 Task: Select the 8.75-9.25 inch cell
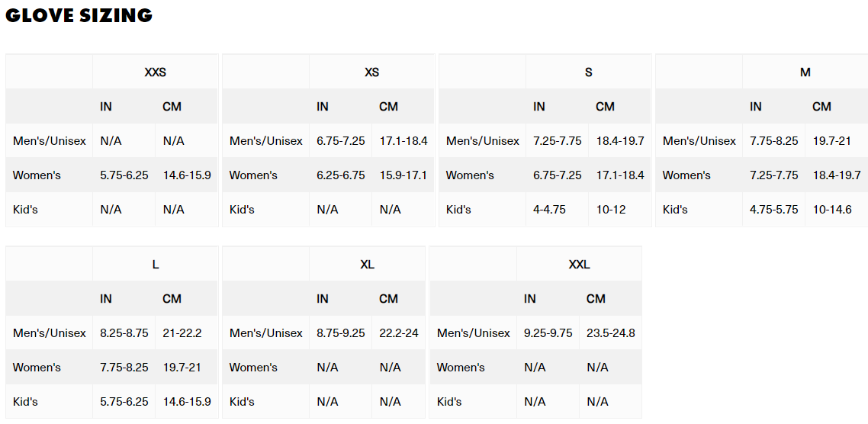[340, 333]
